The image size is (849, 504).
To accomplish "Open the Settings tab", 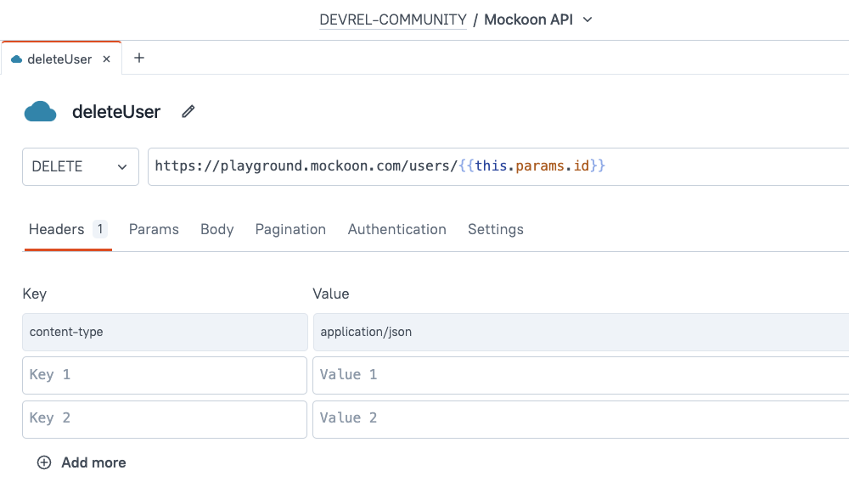I will tap(495, 229).
